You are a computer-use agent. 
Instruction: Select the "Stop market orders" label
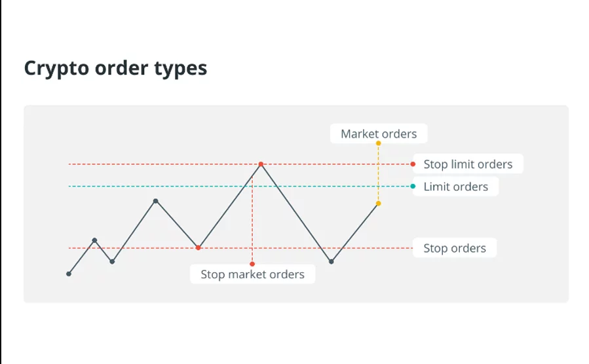tap(252, 274)
